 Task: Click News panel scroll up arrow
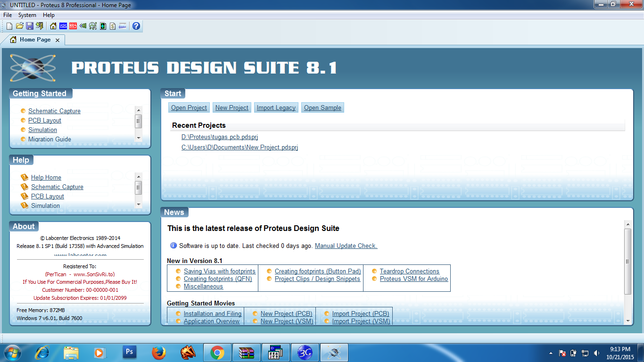[x=627, y=223]
